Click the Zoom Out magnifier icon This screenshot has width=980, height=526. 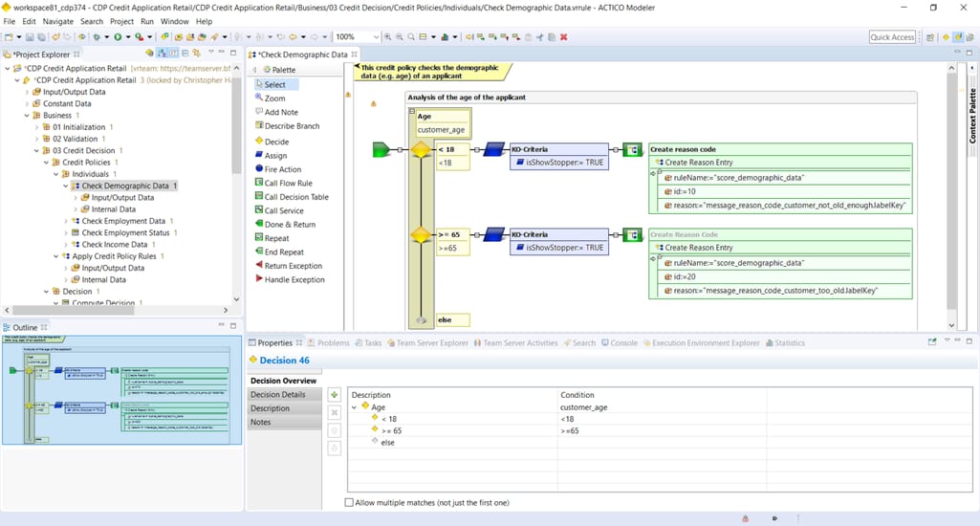400,37
